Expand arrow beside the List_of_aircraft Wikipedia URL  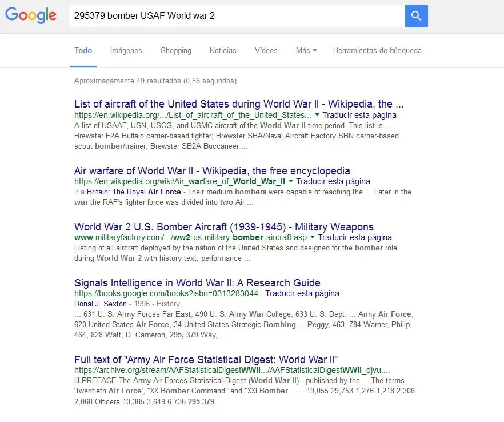pyautogui.click(x=317, y=114)
